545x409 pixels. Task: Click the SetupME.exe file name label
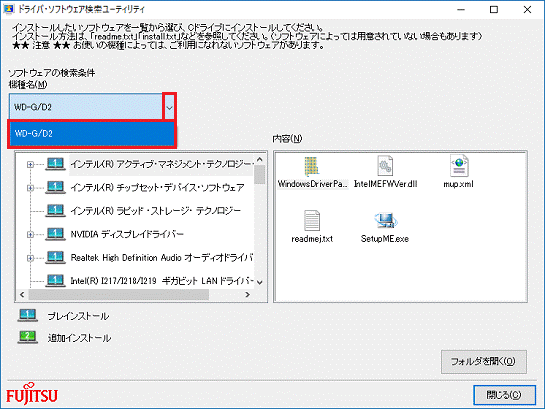pyautogui.click(x=385, y=239)
